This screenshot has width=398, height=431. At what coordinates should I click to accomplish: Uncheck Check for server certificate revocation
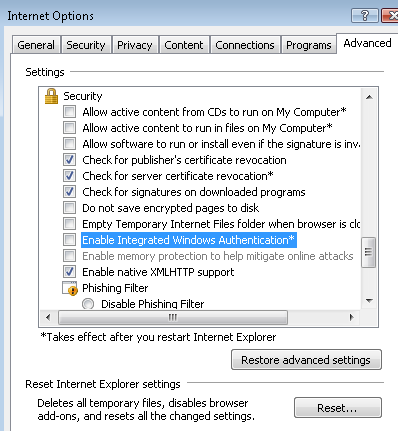tap(70, 176)
